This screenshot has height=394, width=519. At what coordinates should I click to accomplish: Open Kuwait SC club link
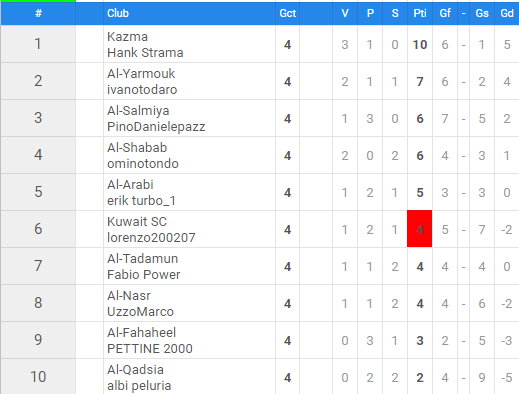tap(137, 222)
